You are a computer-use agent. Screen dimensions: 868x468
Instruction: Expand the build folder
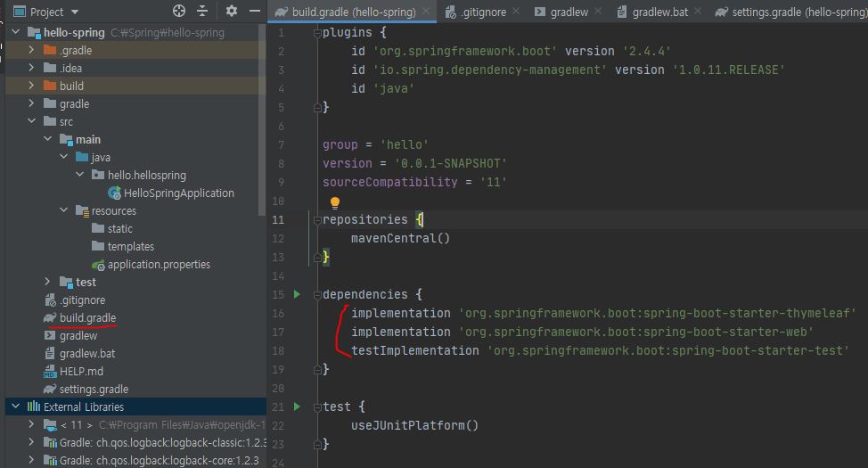(x=31, y=86)
